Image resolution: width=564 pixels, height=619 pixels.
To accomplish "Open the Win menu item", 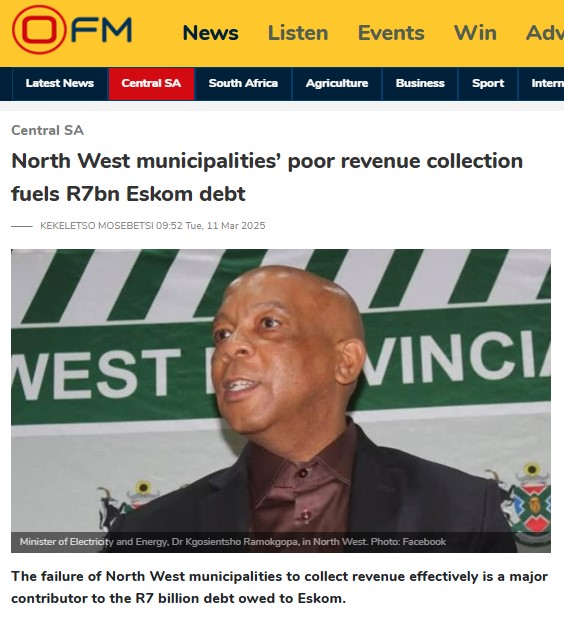I will (475, 33).
